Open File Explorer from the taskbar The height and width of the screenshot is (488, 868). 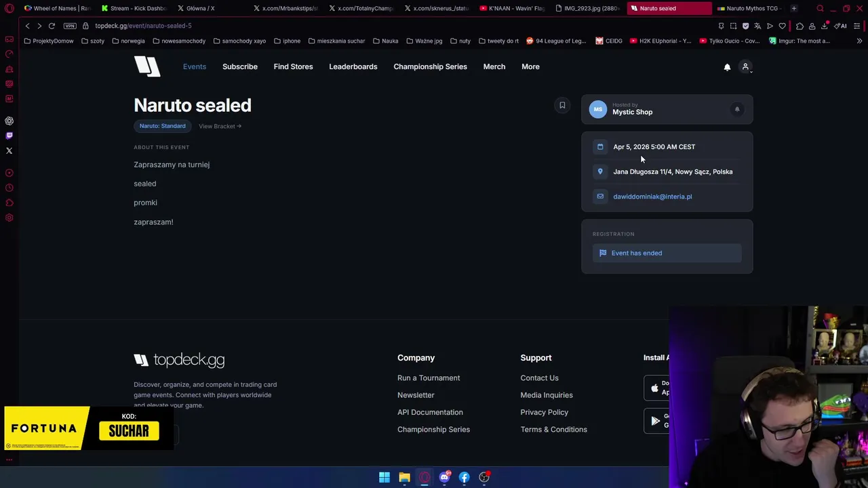(x=404, y=477)
